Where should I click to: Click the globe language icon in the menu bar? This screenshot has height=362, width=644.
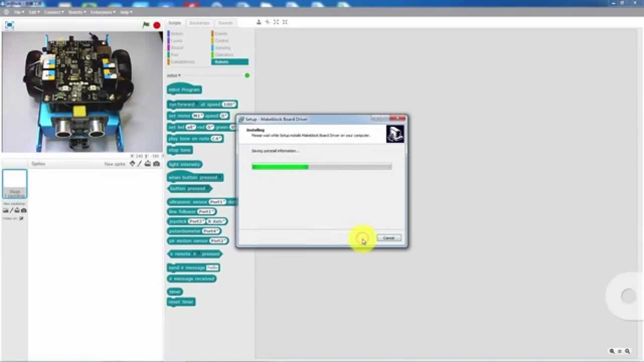coord(6,12)
